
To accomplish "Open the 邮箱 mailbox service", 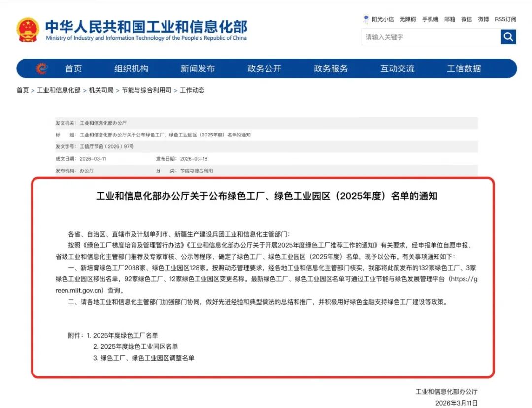I will tap(450, 19).
